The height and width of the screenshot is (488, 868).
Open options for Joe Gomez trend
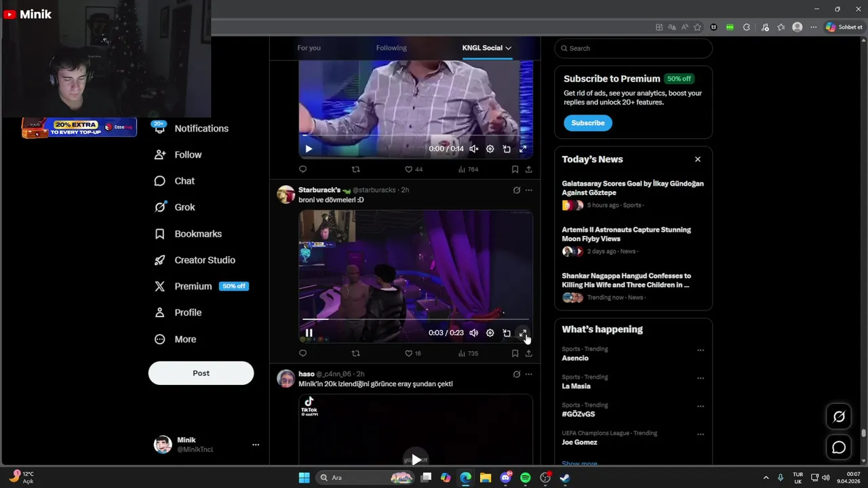(x=701, y=434)
